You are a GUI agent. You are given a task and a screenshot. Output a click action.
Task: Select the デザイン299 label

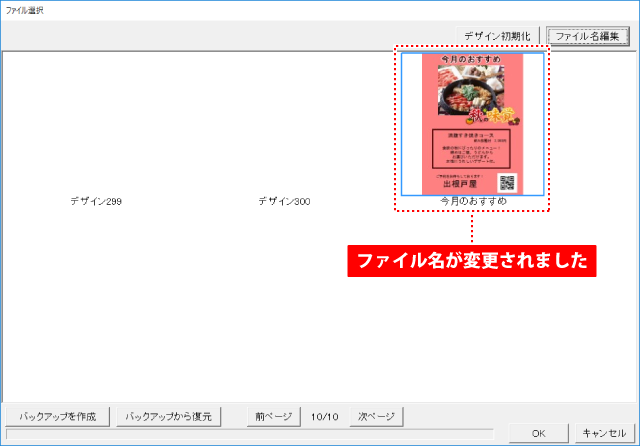[96, 202]
